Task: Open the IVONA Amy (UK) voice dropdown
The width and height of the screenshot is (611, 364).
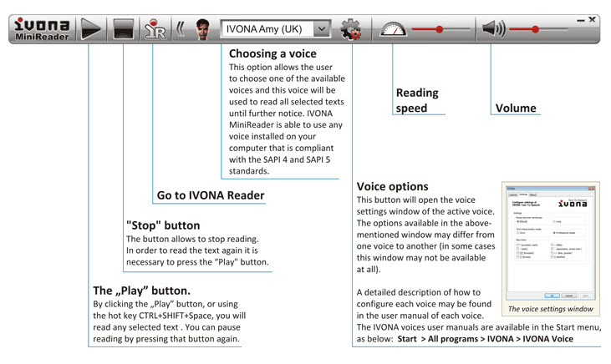Action: [267, 30]
